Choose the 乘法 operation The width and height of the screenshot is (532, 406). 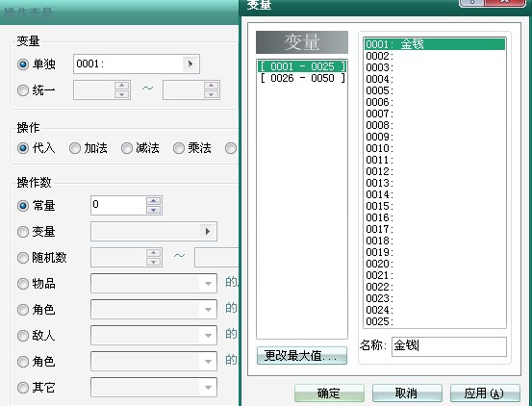[179, 148]
